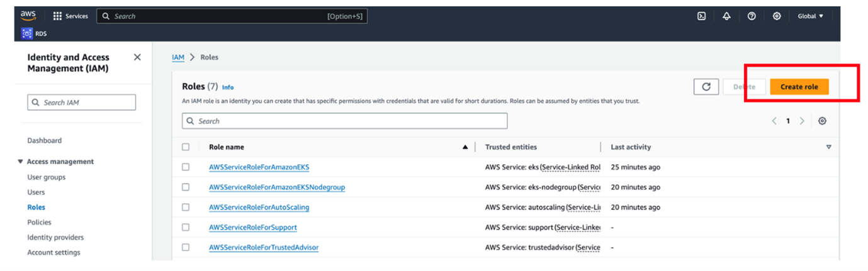Open the AWSServiceRoleForTrustedAdvisor role
The image size is (868, 271).
point(264,248)
